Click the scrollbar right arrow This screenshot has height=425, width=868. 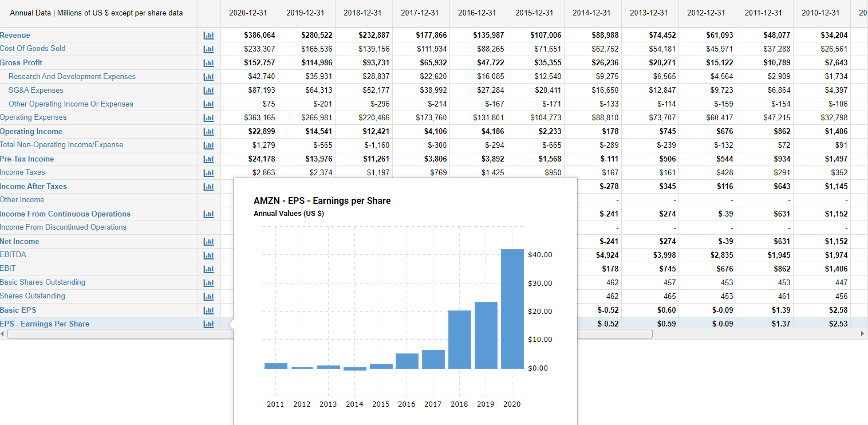[x=863, y=333]
